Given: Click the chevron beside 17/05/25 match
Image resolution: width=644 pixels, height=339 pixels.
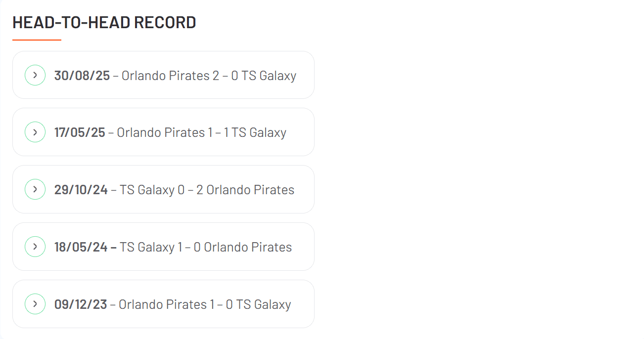Looking at the screenshot, I should click(x=35, y=132).
